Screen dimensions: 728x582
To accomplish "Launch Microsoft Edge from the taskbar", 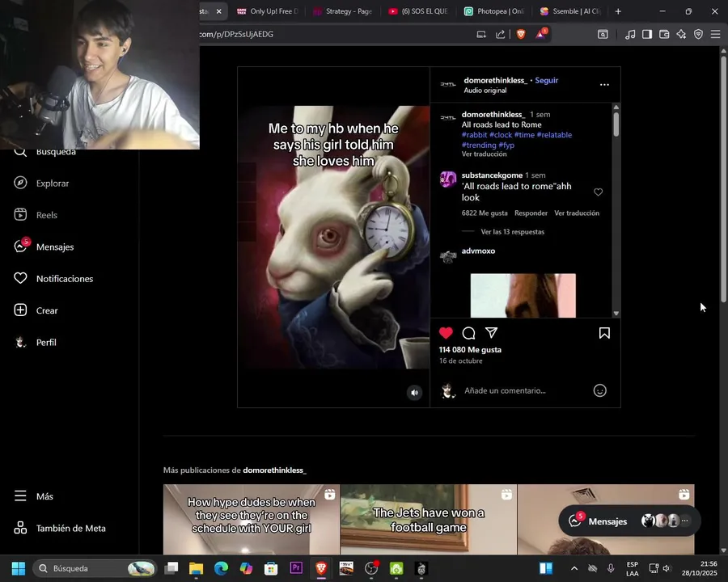I will coord(221,568).
